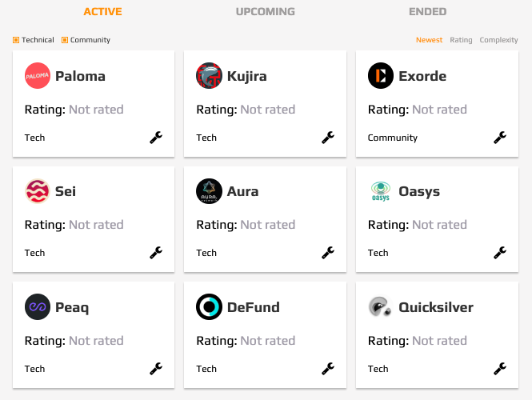This screenshot has height=400, width=532.
Task: Sort projects by Rating
Action: 461,40
